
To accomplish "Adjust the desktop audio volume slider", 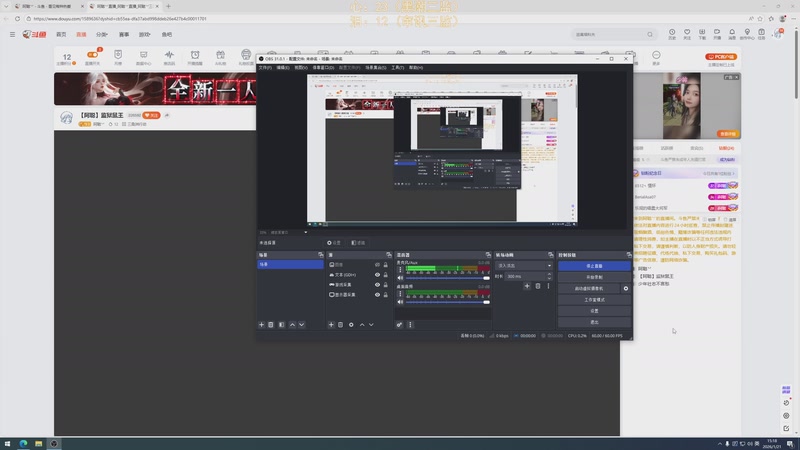I will click(x=447, y=302).
